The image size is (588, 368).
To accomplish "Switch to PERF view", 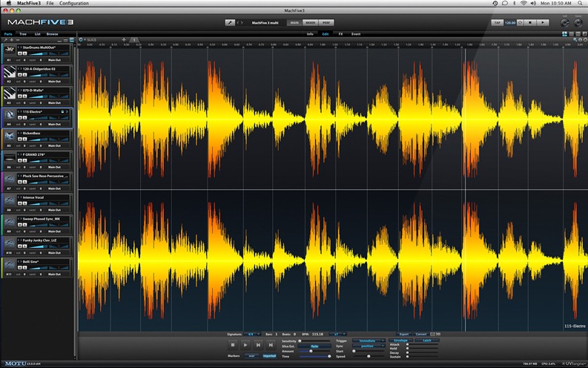I will [x=326, y=22].
